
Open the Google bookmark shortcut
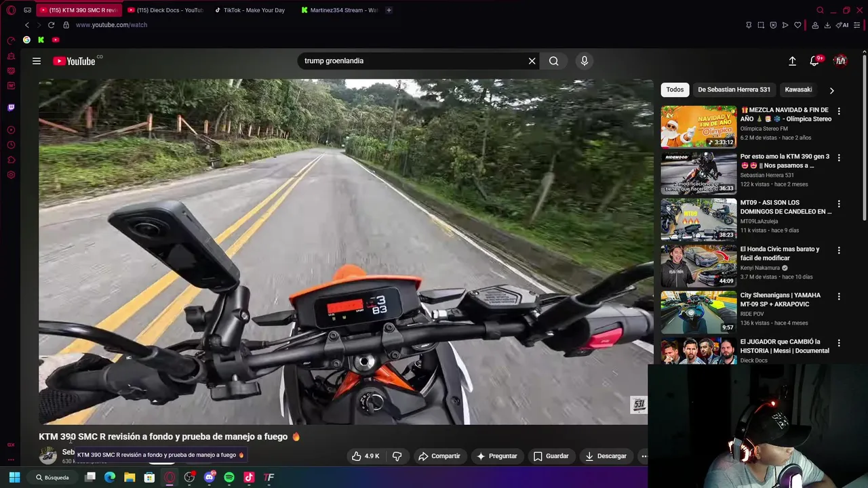click(x=26, y=40)
